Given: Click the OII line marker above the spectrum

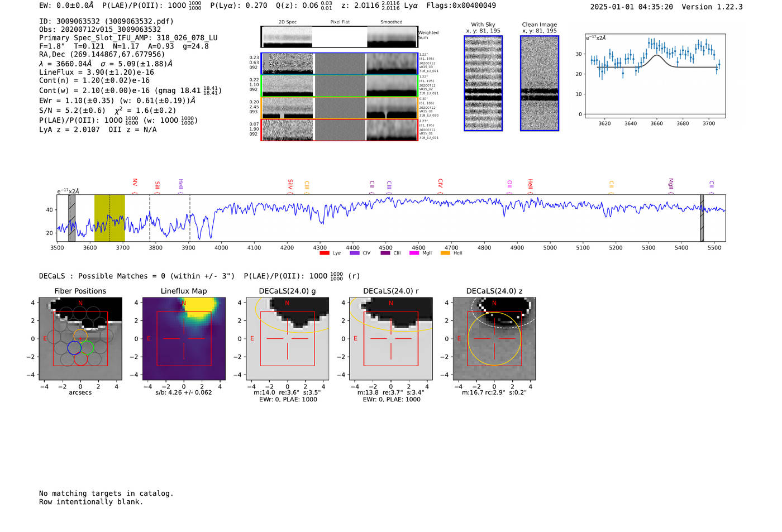Looking at the screenshot, I should [x=509, y=186].
